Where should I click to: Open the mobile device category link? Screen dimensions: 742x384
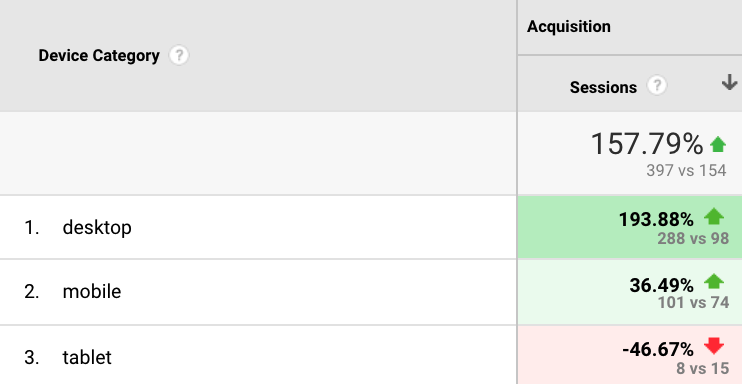tap(92, 291)
